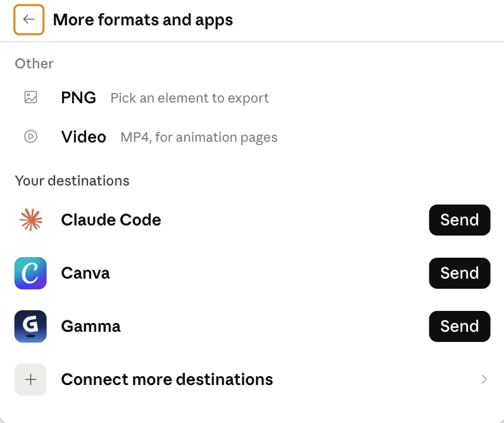Screen dimensions: 504x423
Task: Choose the Video MP4 export option
Action: coord(252,137)
